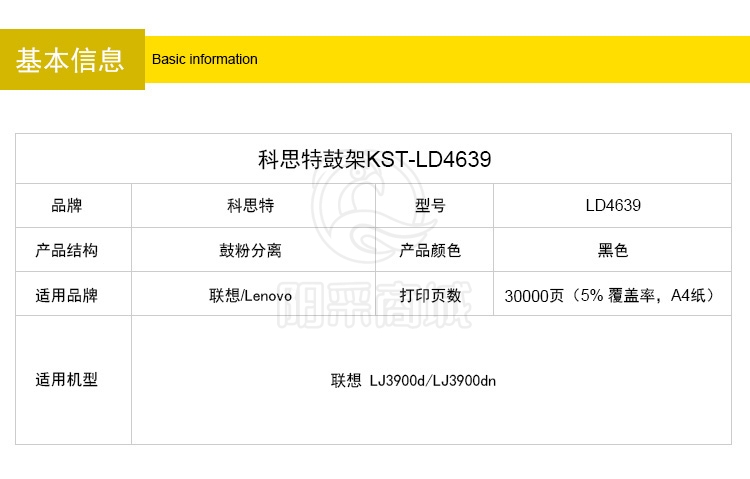Select the color value 黑色
The image size is (750, 479).
coord(613,250)
